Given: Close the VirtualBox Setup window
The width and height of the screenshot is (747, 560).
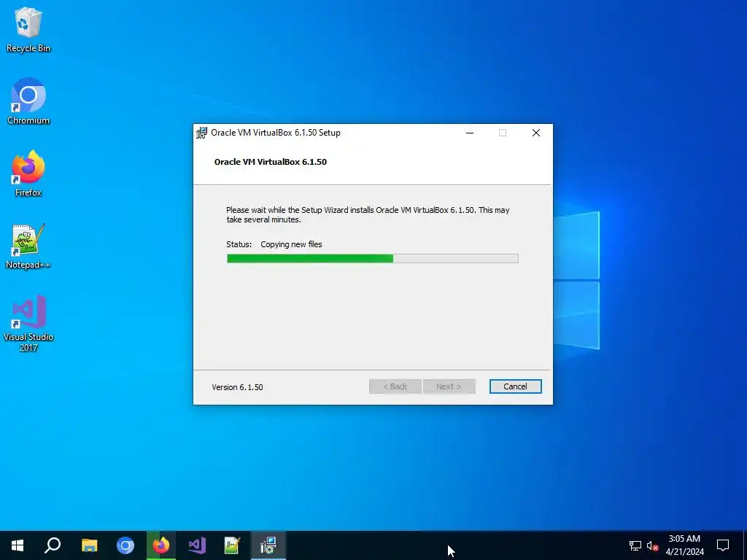Looking at the screenshot, I should 536,133.
